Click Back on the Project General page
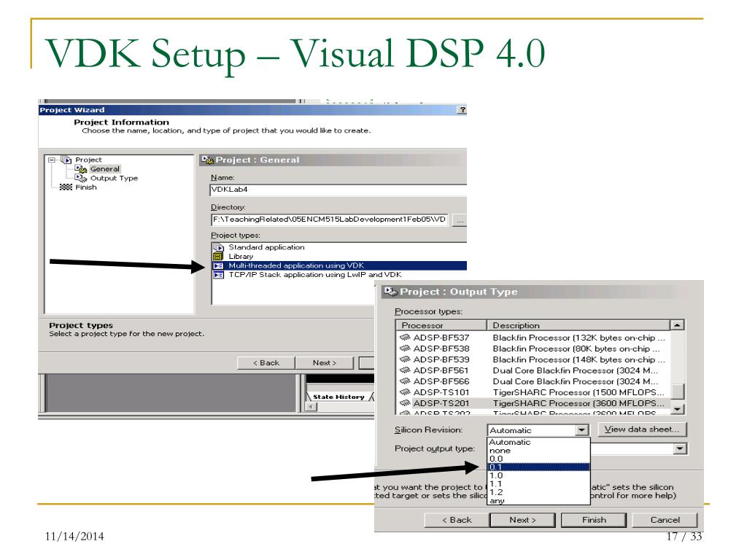 266,363
